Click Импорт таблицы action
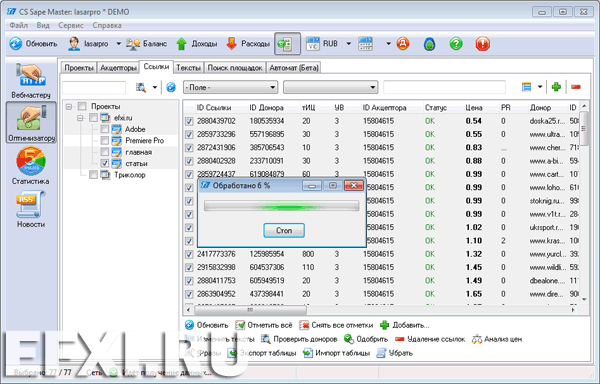600x384 pixels. [x=336, y=353]
